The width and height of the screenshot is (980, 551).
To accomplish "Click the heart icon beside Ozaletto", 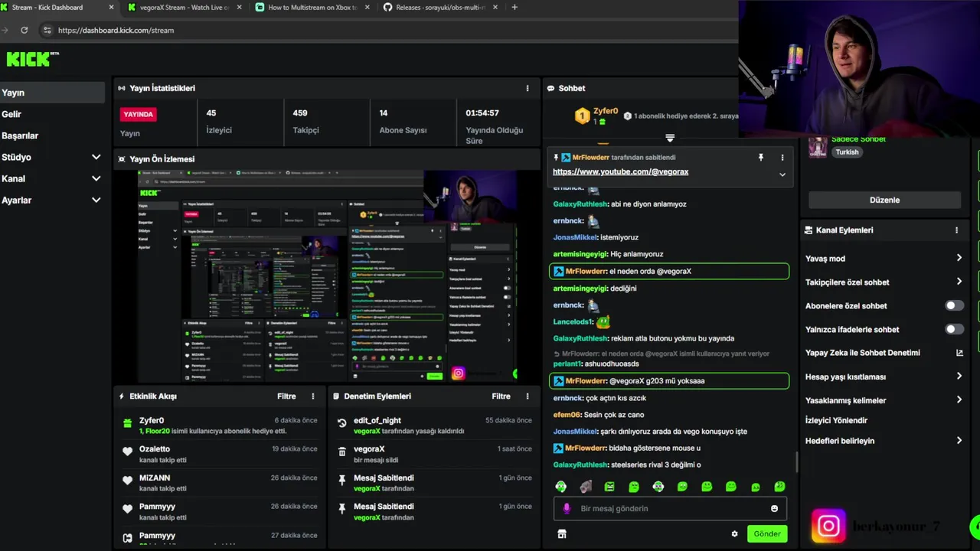I will [x=127, y=452].
